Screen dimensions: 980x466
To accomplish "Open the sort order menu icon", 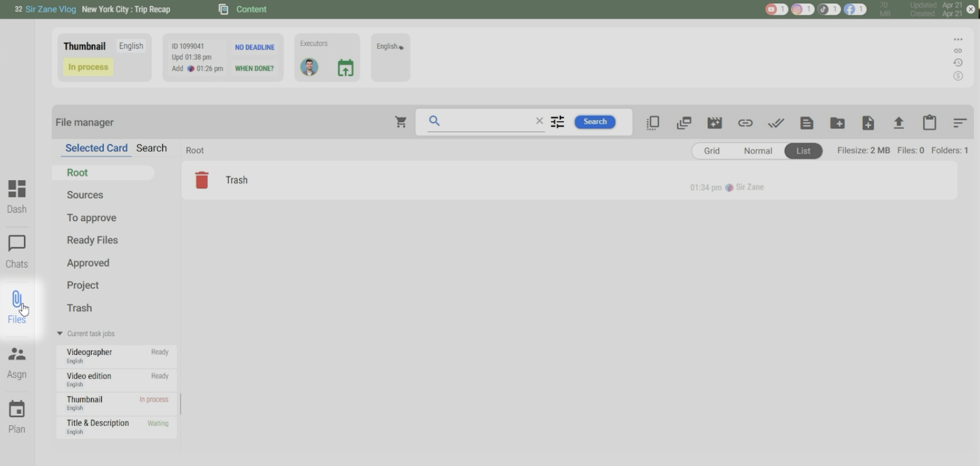I will pos(960,123).
